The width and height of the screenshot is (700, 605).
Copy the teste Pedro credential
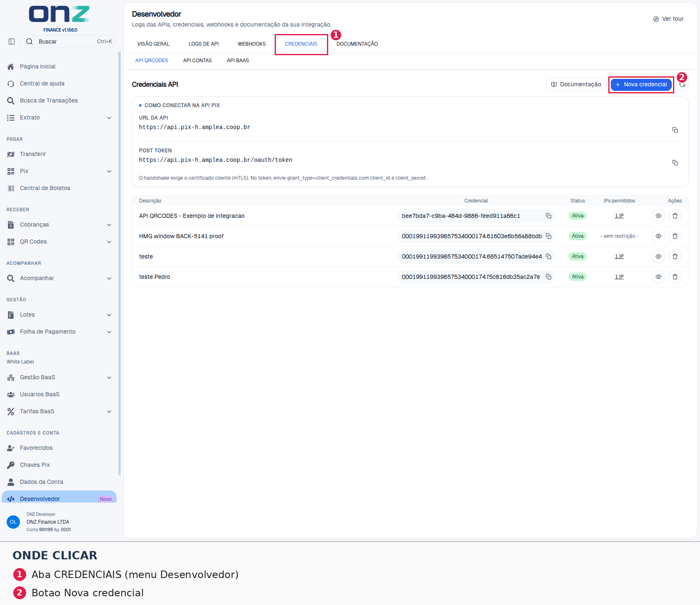coord(548,277)
